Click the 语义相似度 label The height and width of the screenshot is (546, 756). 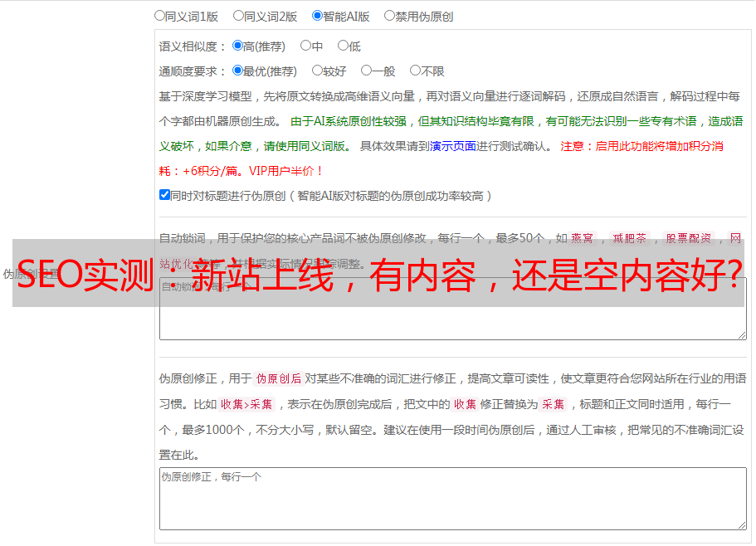coord(192,46)
